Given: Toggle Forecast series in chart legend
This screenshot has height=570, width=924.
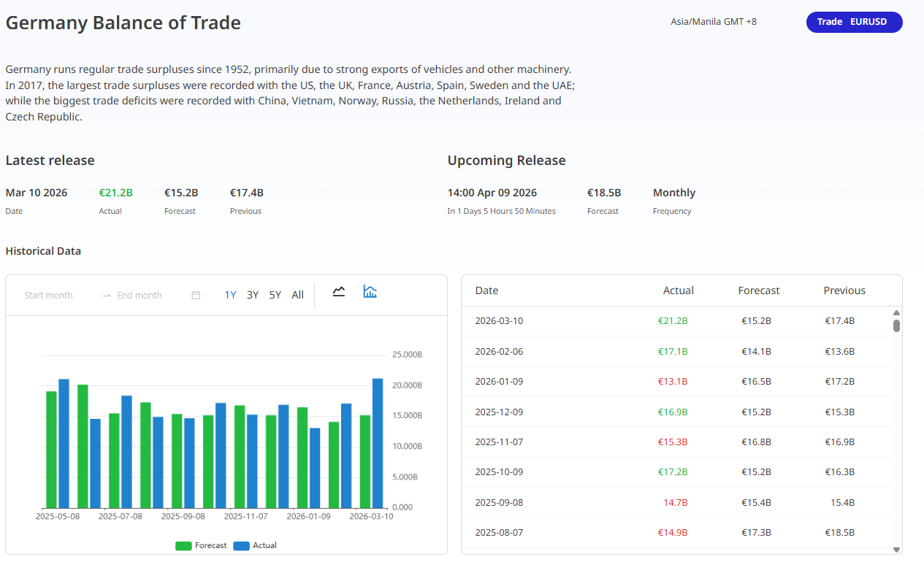Looking at the screenshot, I should click(202, 546).
